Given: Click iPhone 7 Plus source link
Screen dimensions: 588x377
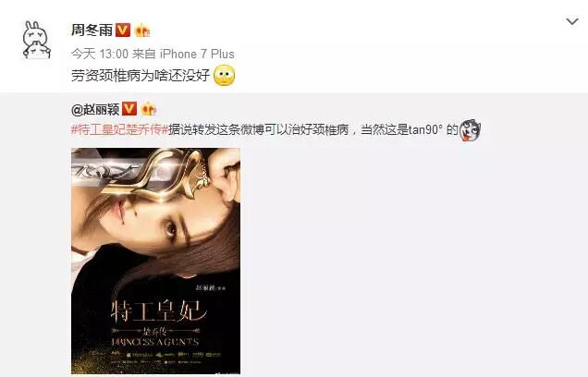Looking at the screenshot, I should 197,54.
